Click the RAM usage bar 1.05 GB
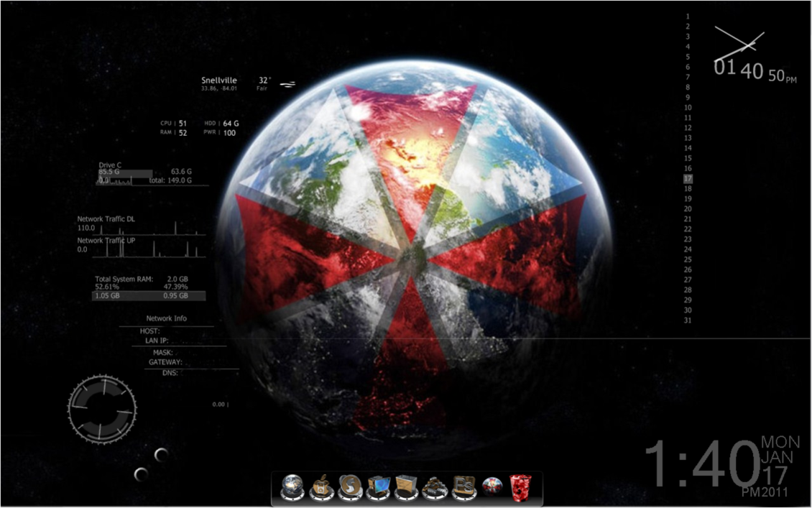This screenshot has height=508, width=812. point(149,296)
